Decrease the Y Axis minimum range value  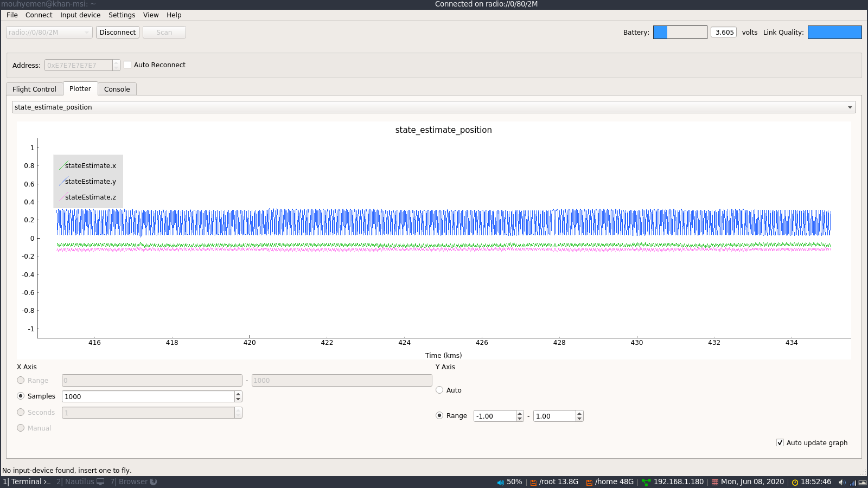(x=520, y=419)
